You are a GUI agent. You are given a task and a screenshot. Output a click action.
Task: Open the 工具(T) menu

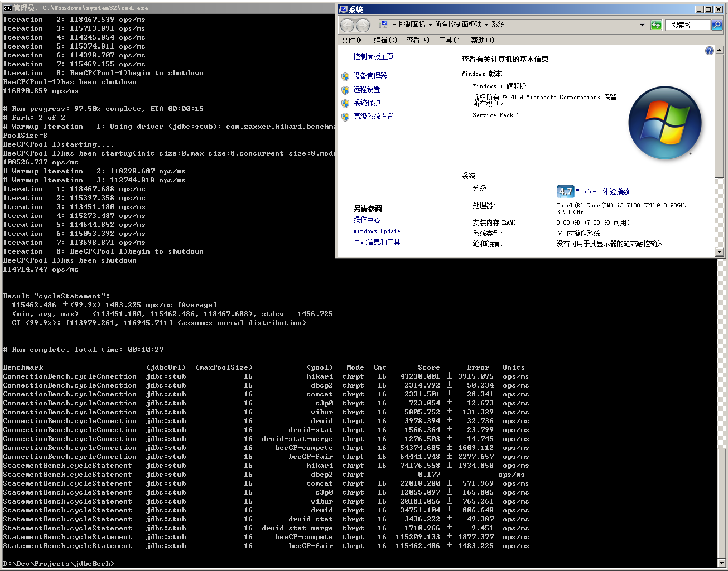pyautogui.click(x=450, y=40)
